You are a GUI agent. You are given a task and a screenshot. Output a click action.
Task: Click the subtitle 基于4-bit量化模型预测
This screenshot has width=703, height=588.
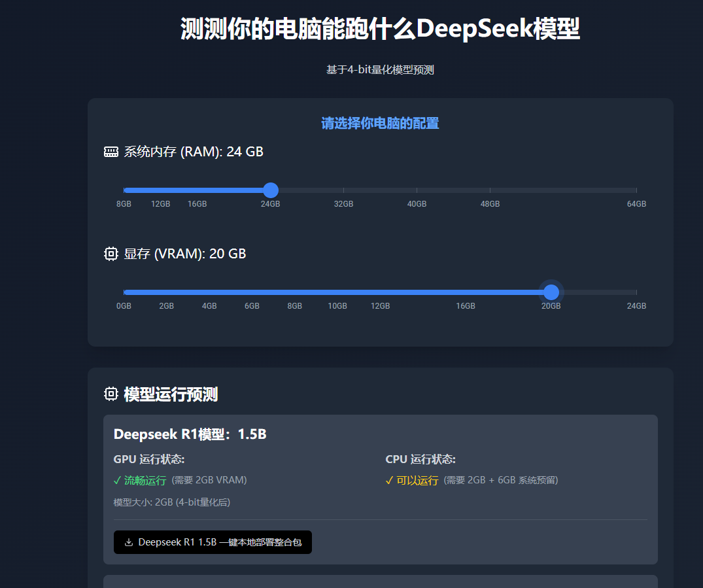[380, 70]
